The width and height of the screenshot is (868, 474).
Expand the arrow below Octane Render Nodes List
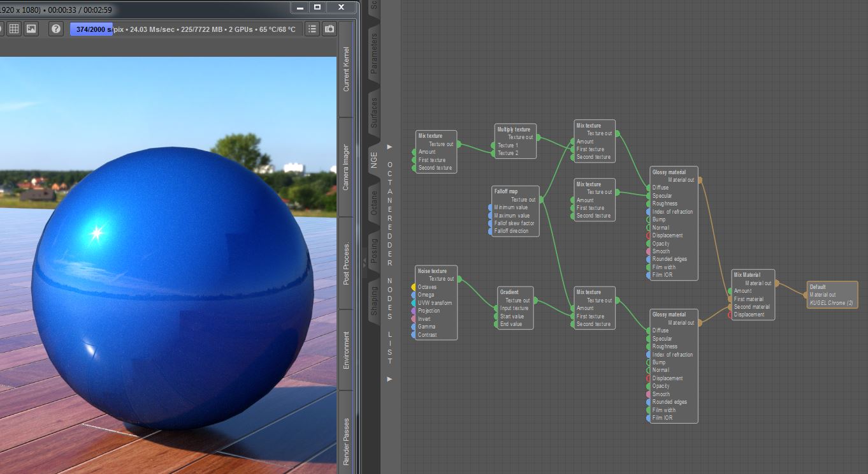(x=389, y=379)
